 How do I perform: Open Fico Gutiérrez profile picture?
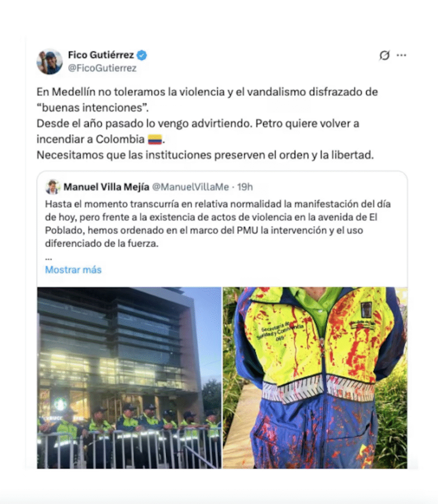pyautogui.click(x=49, y=62)
